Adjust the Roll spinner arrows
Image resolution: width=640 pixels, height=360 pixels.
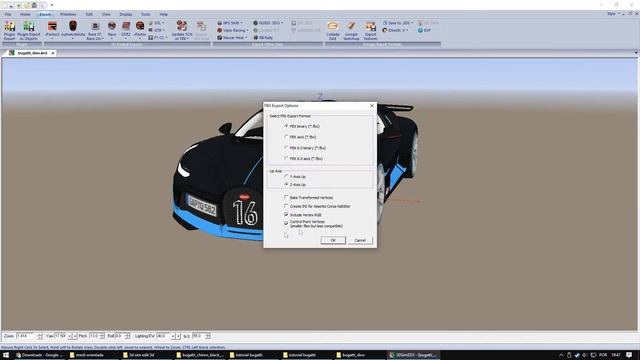(127, 336)
